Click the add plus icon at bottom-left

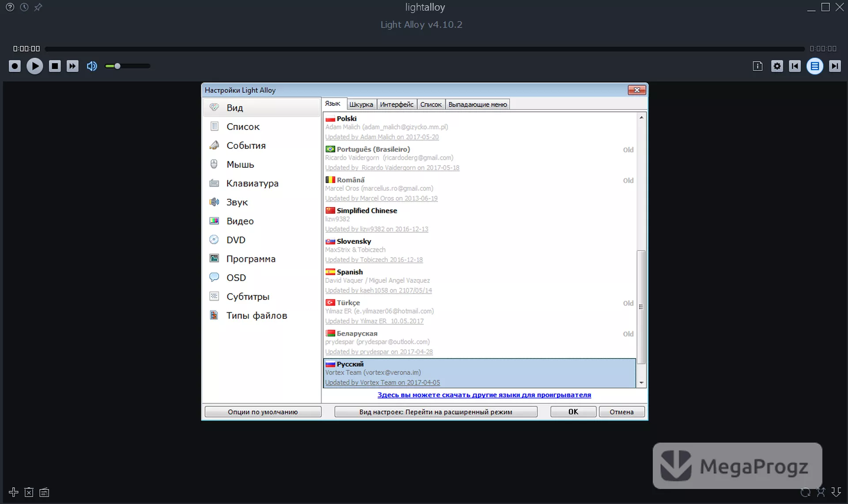13,492
